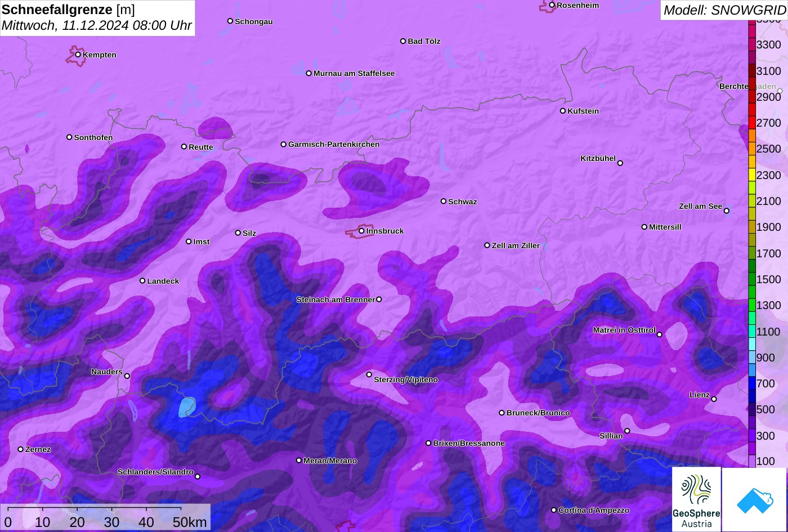Click the Zell am Ziller dot
The width and height of the screenshot is (788, 532).
click(487, 245)
